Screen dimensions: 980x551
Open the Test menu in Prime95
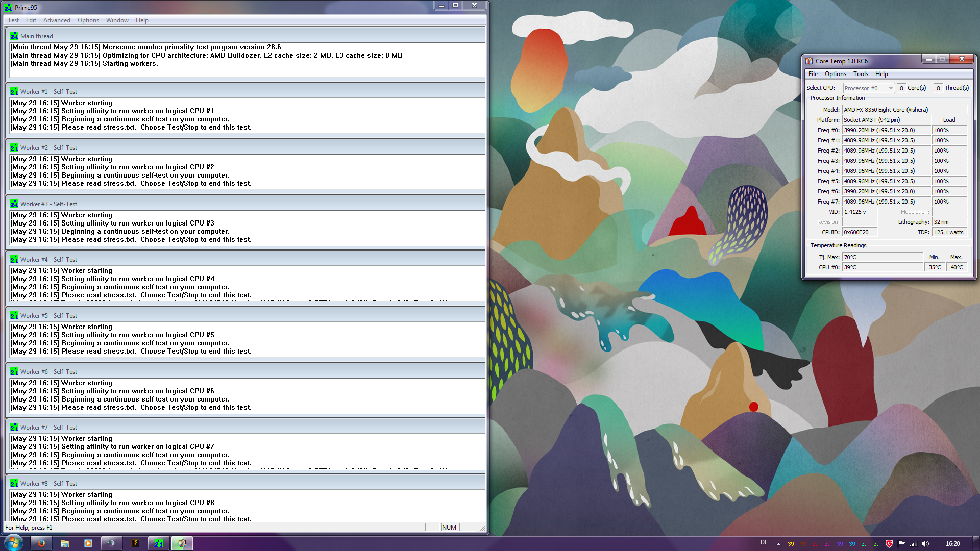point(13,20)
